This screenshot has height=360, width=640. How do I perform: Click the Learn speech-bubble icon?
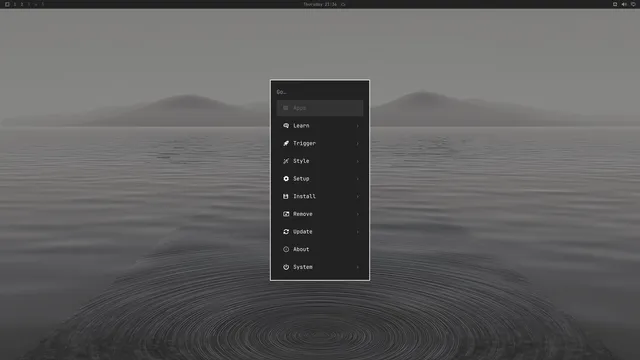pos(286,126)
